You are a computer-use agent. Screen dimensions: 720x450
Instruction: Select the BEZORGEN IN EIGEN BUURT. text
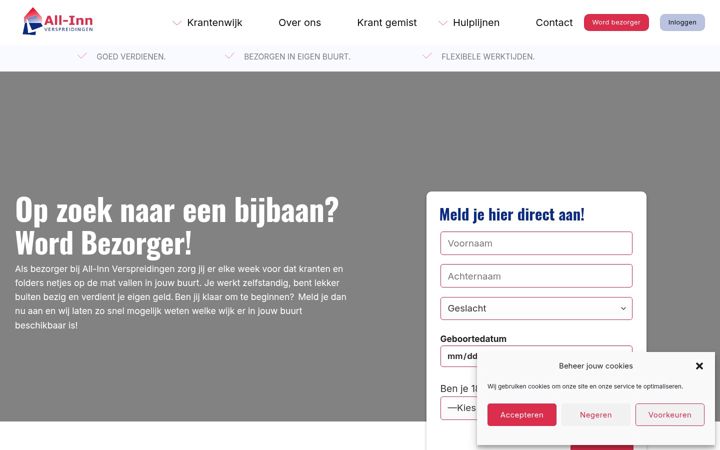point(297,57)
